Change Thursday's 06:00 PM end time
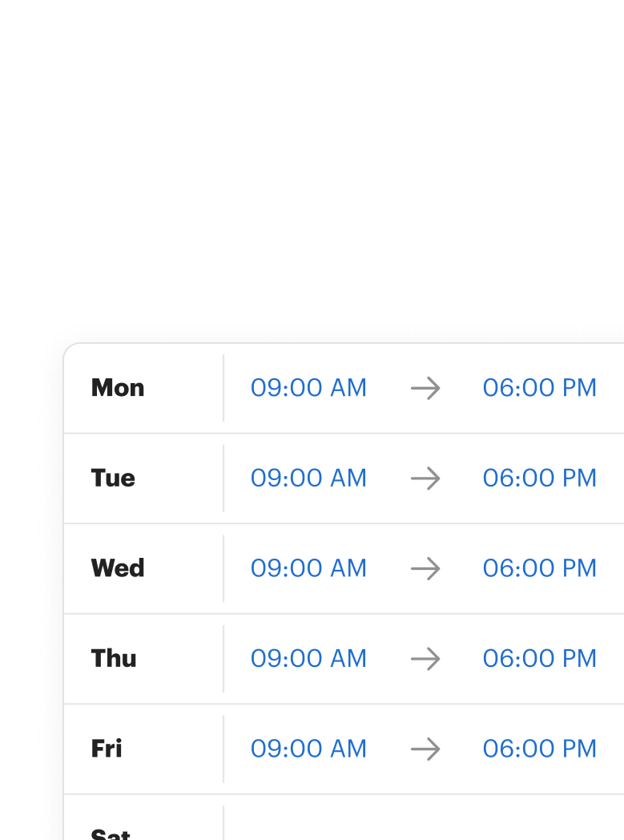 click(x=539, y=659)
